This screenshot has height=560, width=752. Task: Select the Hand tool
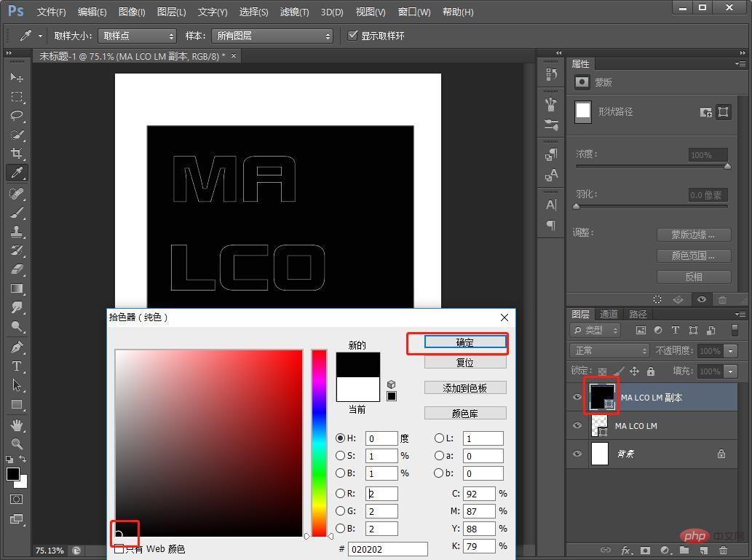click(x=16, y=425)
